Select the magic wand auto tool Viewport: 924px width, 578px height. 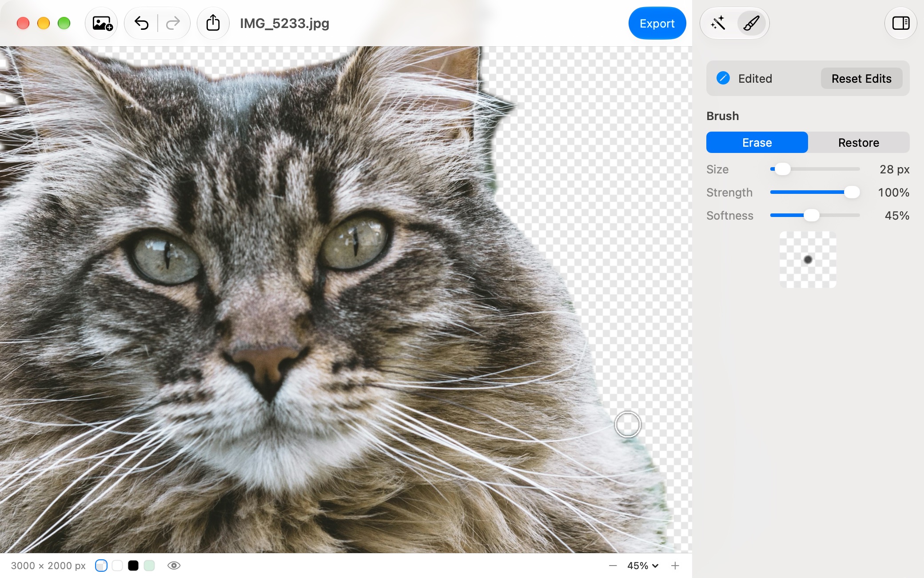(x=718, y=23)
